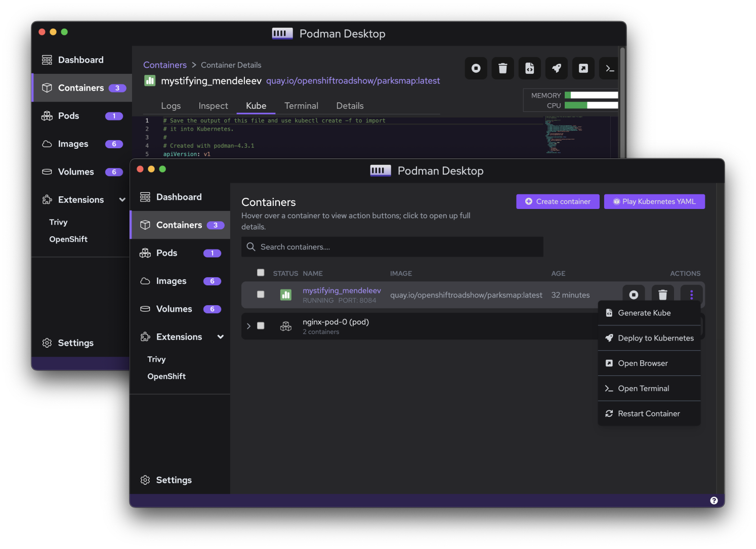Delete container trash icon in back window toolbar
Screen dimensions: 756x549
coord(502,68)
